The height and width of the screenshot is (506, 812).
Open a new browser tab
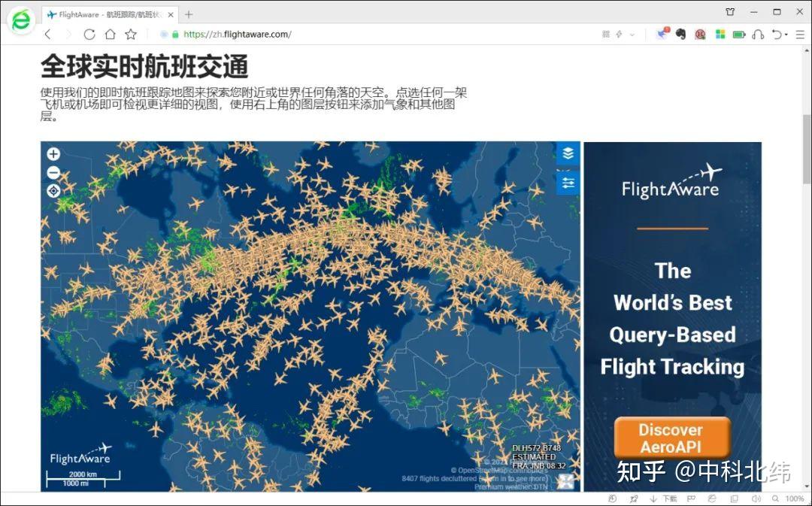[189, 14]
